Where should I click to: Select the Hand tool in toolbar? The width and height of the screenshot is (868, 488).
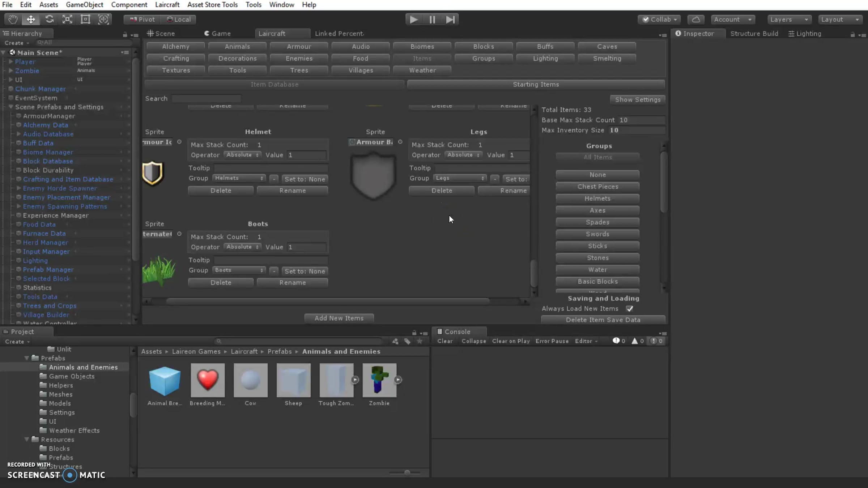click(13, 20)
